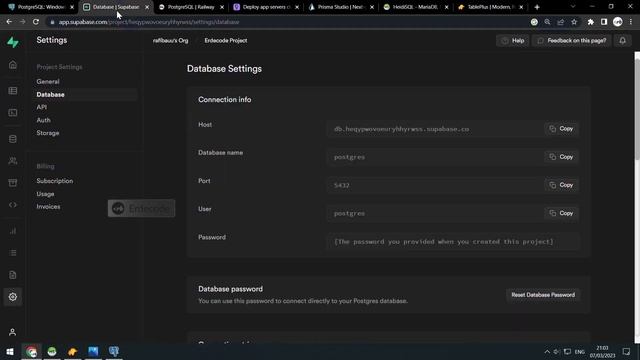The width and height of the screenshot is (640, 360).
Task: Open Auth settings
Action: tap(43, 120)
